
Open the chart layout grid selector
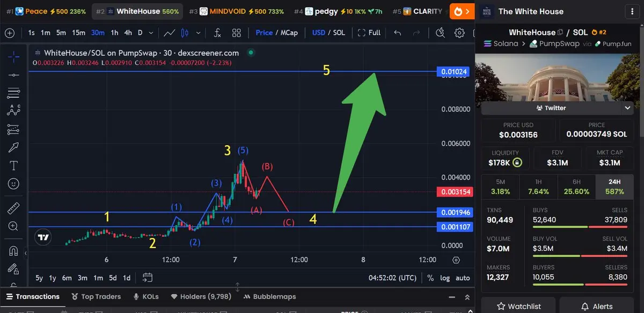(x=237, y=33)
